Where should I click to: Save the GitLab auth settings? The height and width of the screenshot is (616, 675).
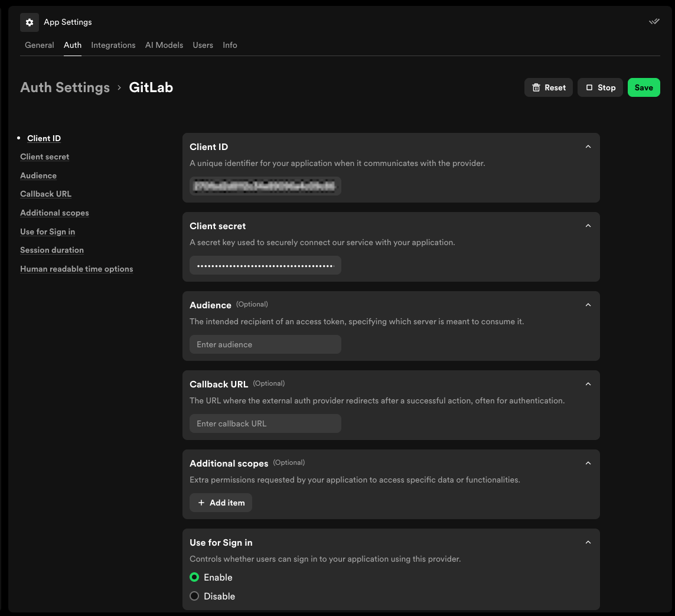(x=644, y=87)
